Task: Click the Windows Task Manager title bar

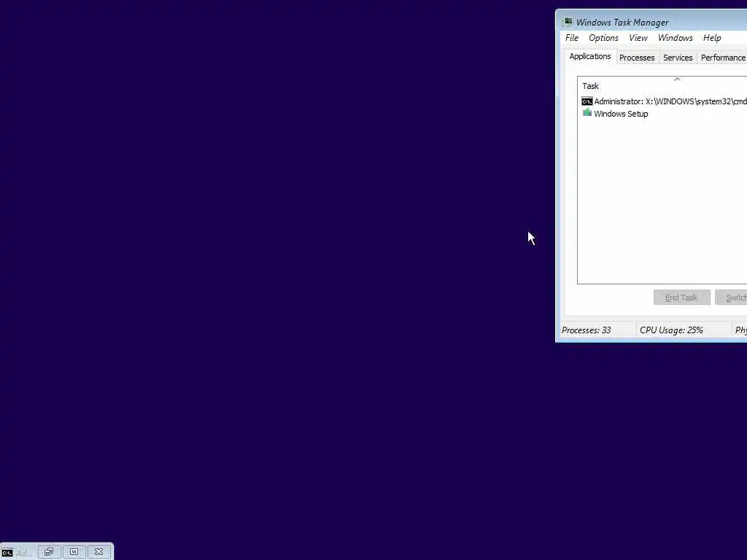Action: coord(653,22)
